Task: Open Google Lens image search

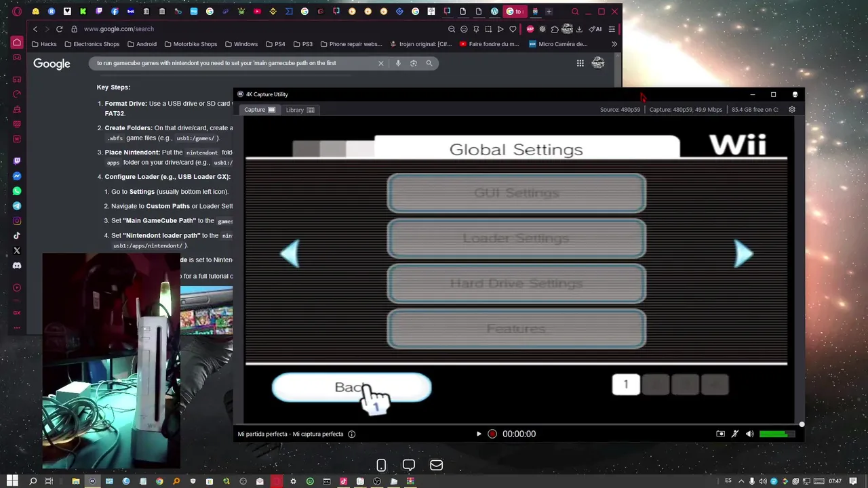Action: 414,63
